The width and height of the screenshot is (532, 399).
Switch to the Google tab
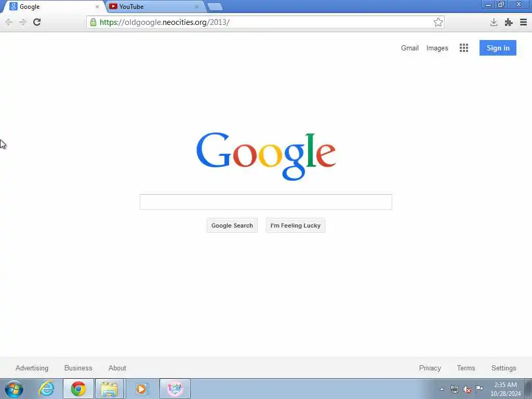54,6
